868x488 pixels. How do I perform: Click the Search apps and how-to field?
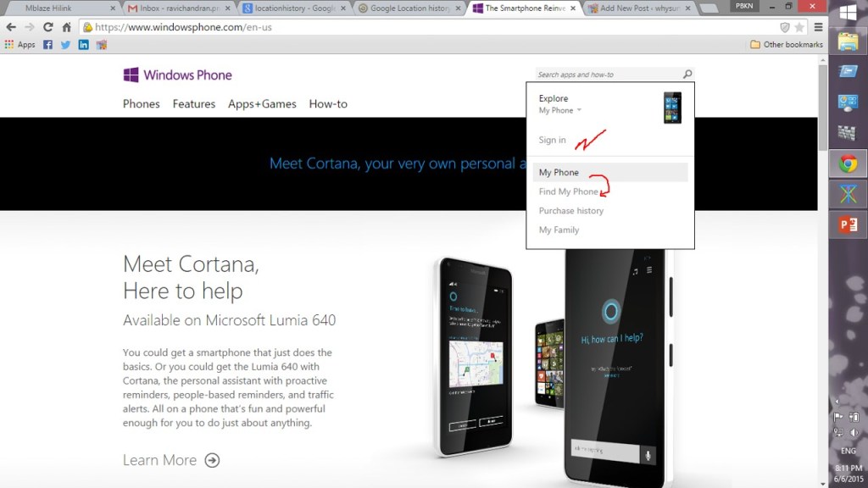coord(608,75)
